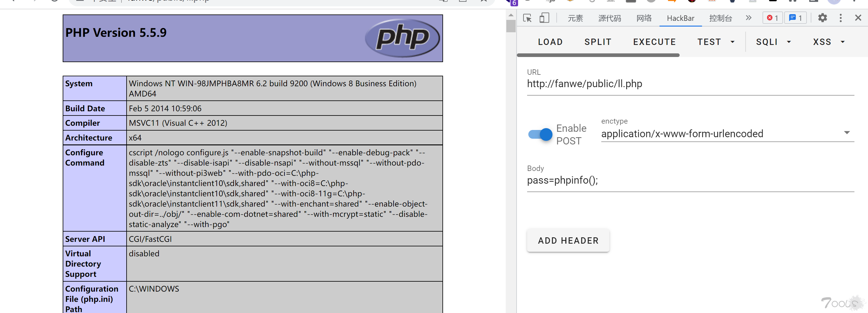Click the scrollbar up arrow
The width and height of the screenshot is (868, 313).
click(x=511, y=15)
